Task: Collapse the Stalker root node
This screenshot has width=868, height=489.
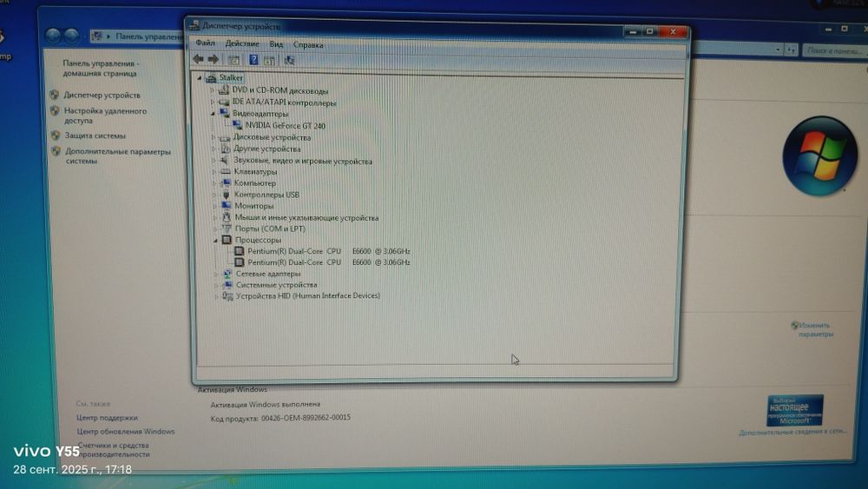Action: (200, 78)
